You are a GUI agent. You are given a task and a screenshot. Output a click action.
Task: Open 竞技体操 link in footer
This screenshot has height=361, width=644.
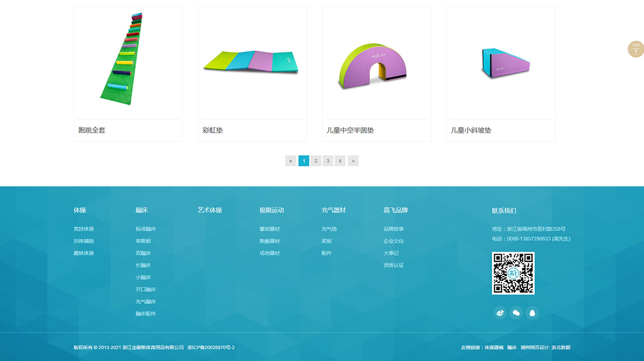(84, 229)
